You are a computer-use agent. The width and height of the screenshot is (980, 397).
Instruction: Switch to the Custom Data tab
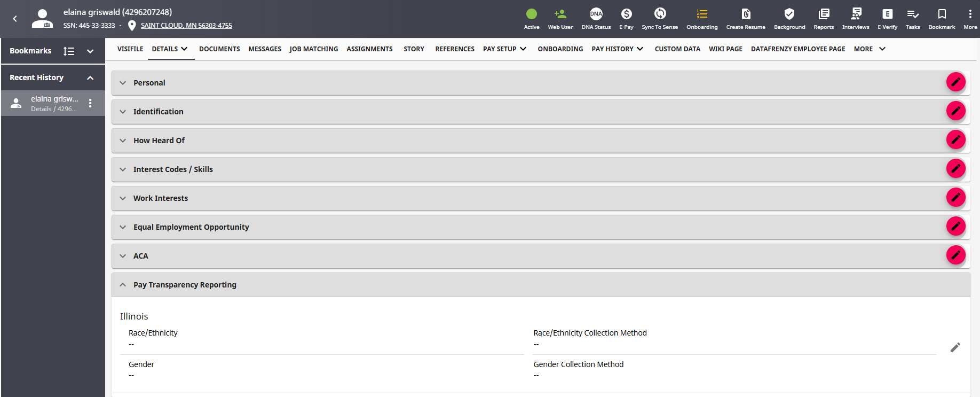(x=677, y=49)
